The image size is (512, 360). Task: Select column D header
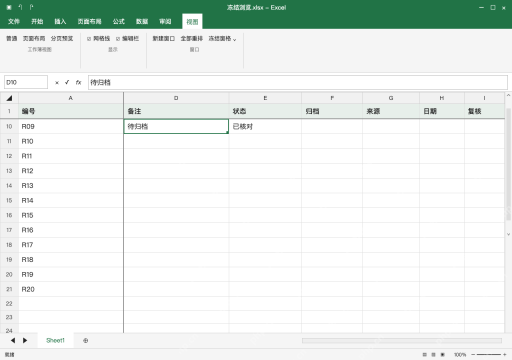(x=176, y=98)
